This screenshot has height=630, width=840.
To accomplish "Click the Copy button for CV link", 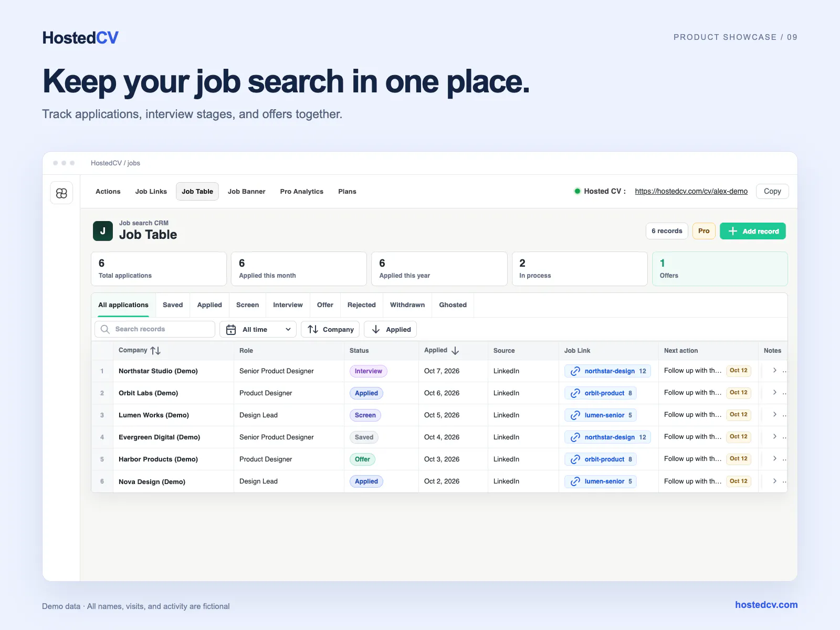I will [x=772, y=191].
